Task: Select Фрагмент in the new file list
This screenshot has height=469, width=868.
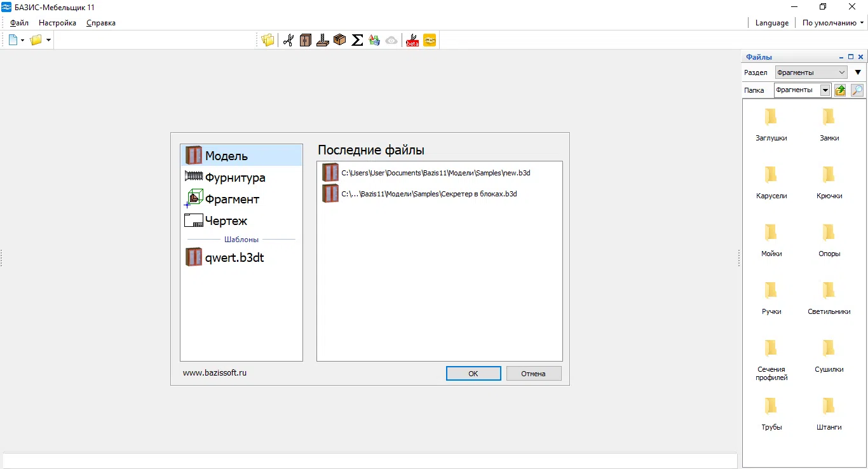Action: tap(241, 199)
